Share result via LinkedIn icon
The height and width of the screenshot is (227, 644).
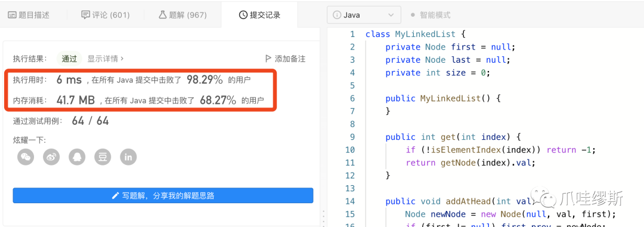click(x=128, y=157)
